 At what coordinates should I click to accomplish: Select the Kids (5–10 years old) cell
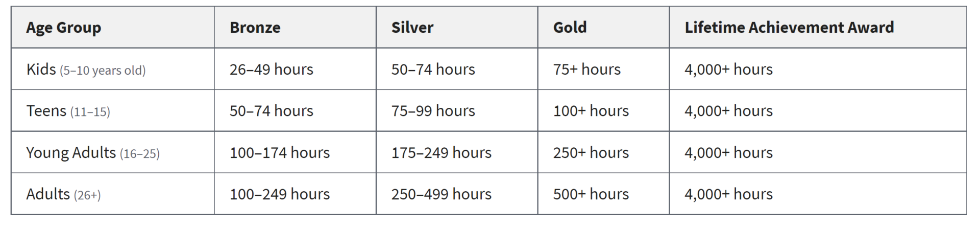[113, 69]
